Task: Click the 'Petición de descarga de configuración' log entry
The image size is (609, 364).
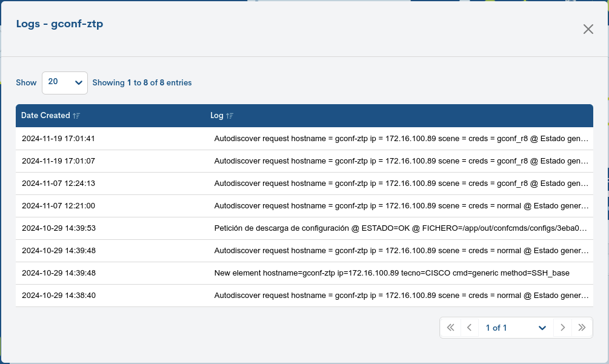Action: click(401, 228)
